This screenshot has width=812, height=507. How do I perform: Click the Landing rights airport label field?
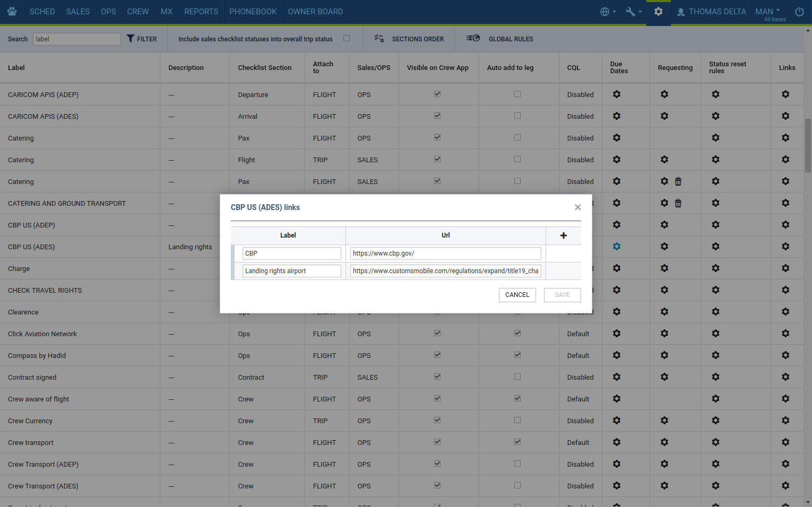pos(291,271)
